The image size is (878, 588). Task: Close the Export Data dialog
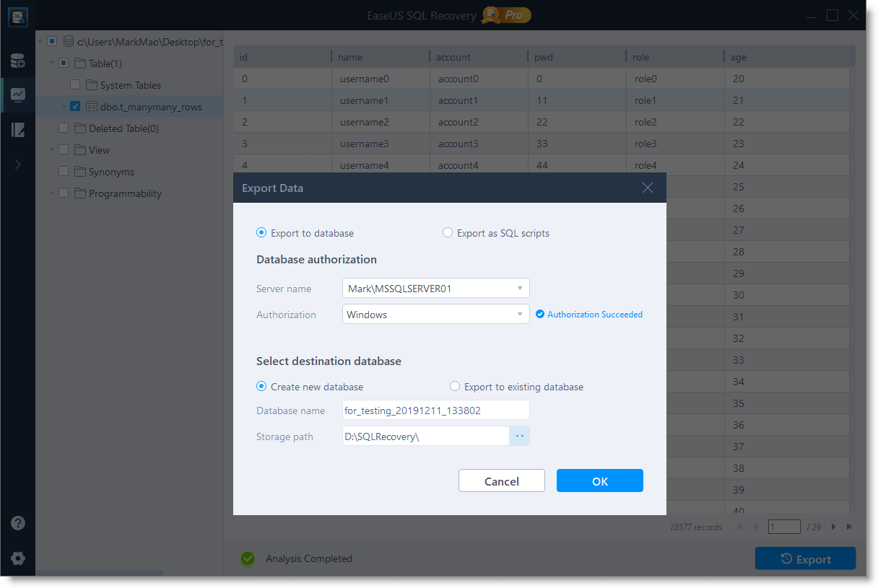648,188
